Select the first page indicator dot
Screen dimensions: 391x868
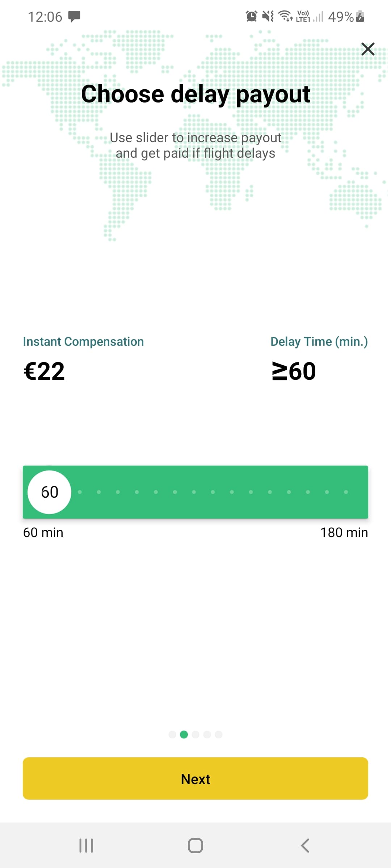pos(172,734)
